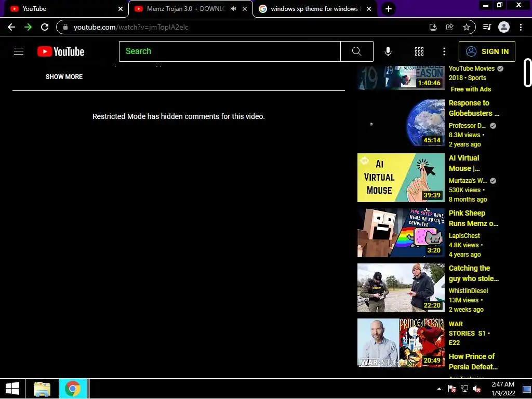Open the Pink Sheep Runs Memz title
The width and height of the screenshot is (532, 399).
coord(474,218)
